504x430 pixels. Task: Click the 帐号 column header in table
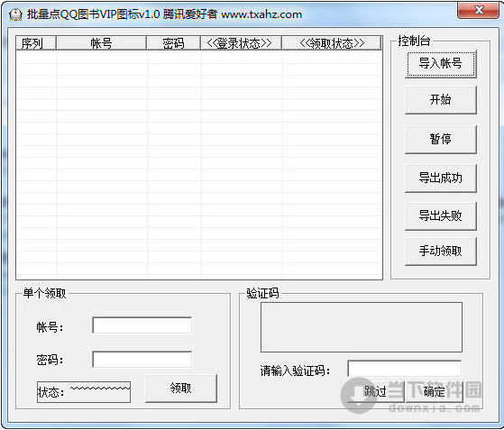tap(101, 43)
